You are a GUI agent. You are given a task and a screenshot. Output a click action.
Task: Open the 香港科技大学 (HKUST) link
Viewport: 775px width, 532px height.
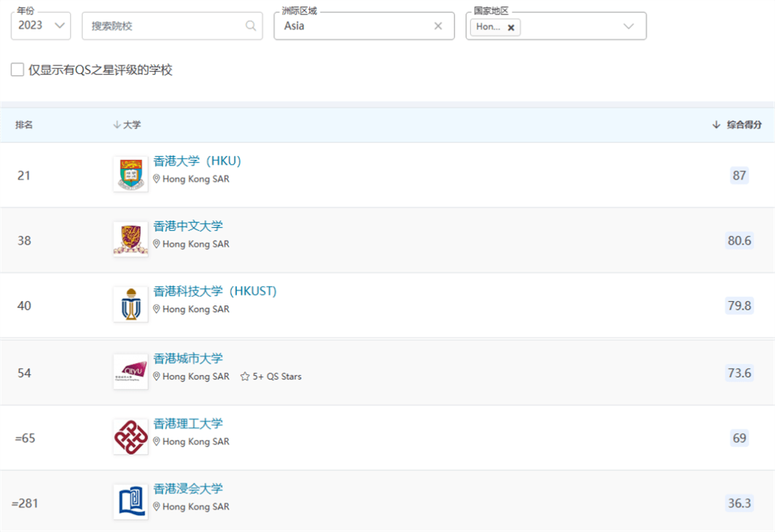pos(215,291)
